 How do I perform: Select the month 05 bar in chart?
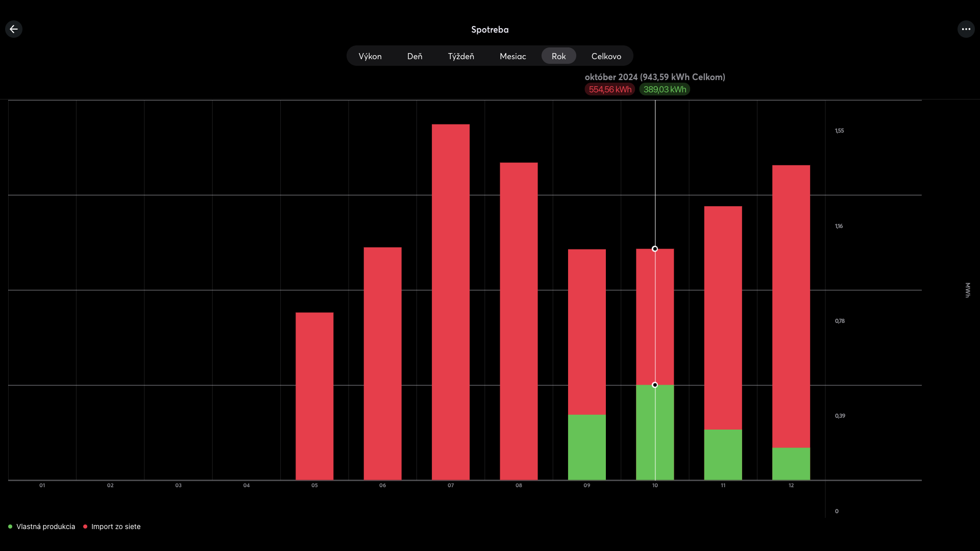coord(314,395)
